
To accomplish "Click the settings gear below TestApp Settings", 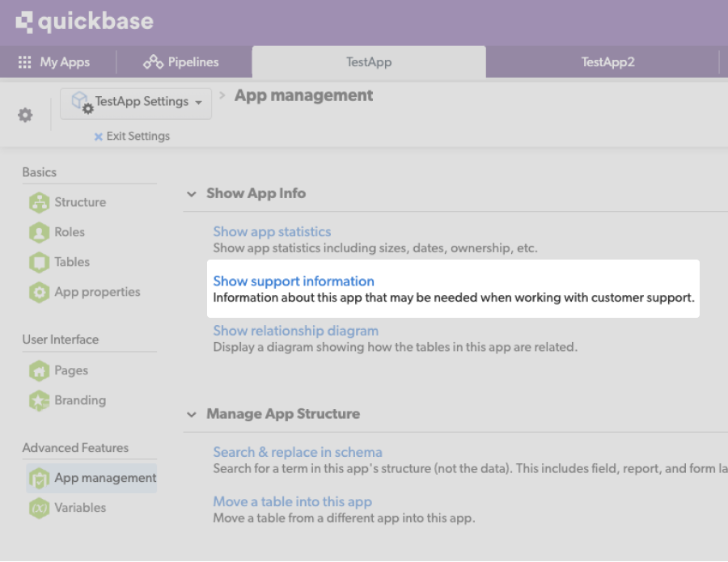I will click(x=25, y=115).
